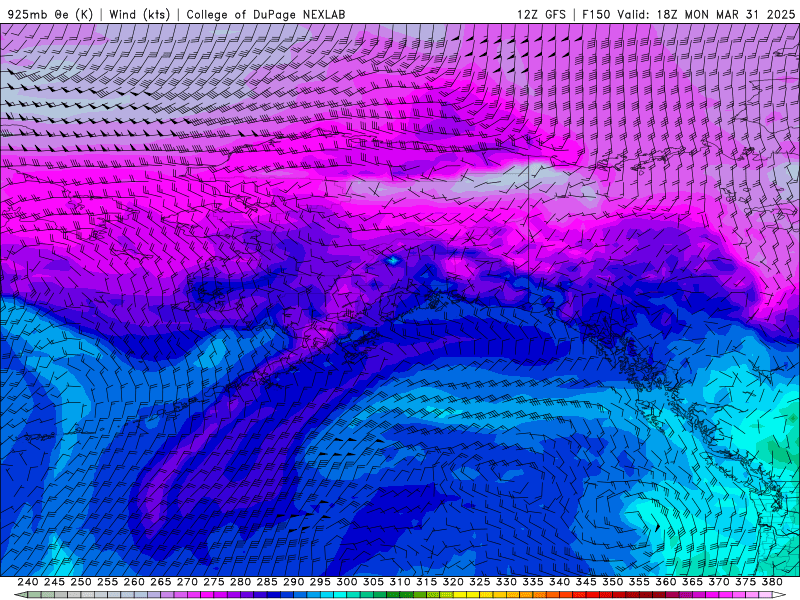Image resolution: width=800 pixels, height=600 pixels.
Task: Click the 310 color scale label
Action: coord(399,582)
